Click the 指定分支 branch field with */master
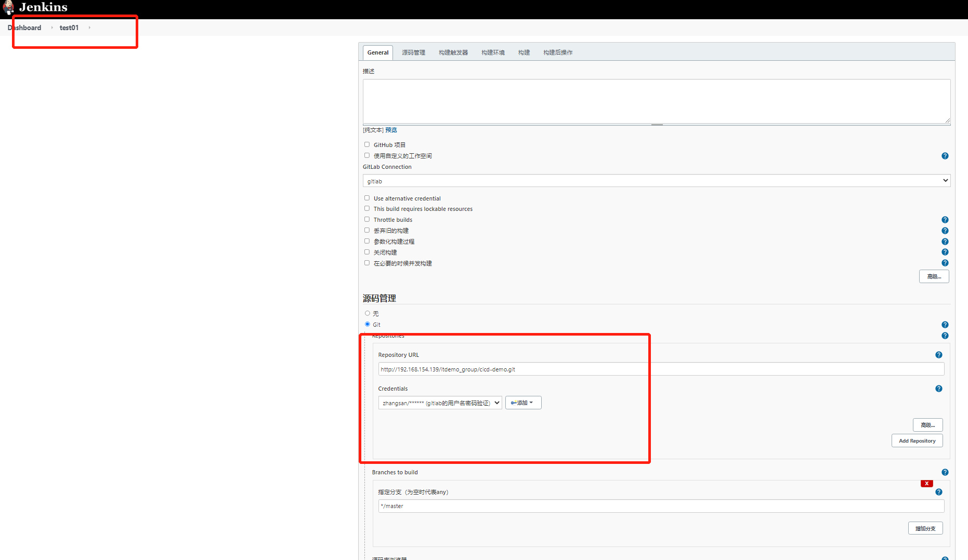 pos(661,506)
